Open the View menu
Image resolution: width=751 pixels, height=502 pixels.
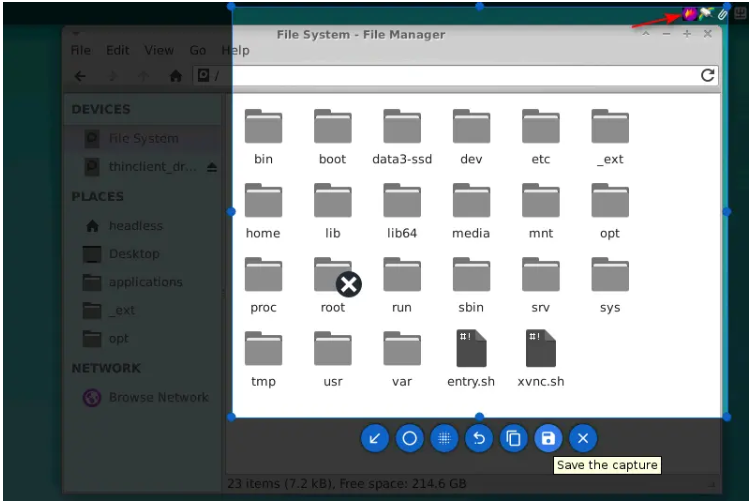[159, 51]
